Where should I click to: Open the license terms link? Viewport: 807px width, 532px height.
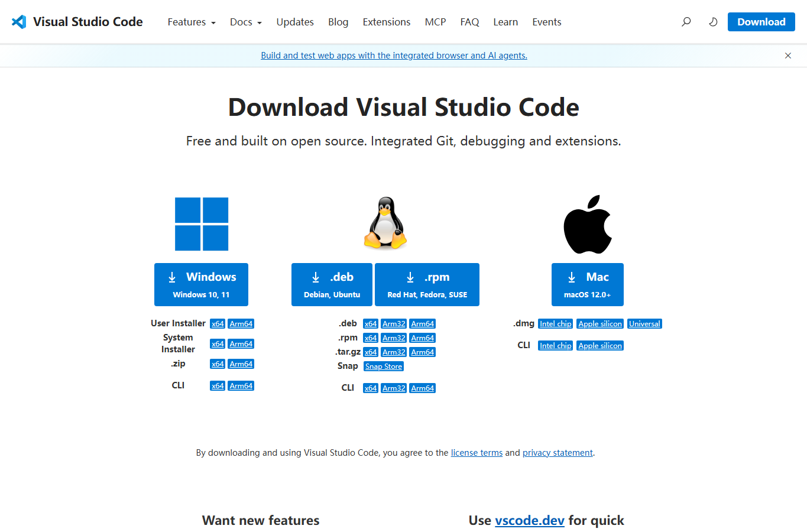(x=477, y=453)
